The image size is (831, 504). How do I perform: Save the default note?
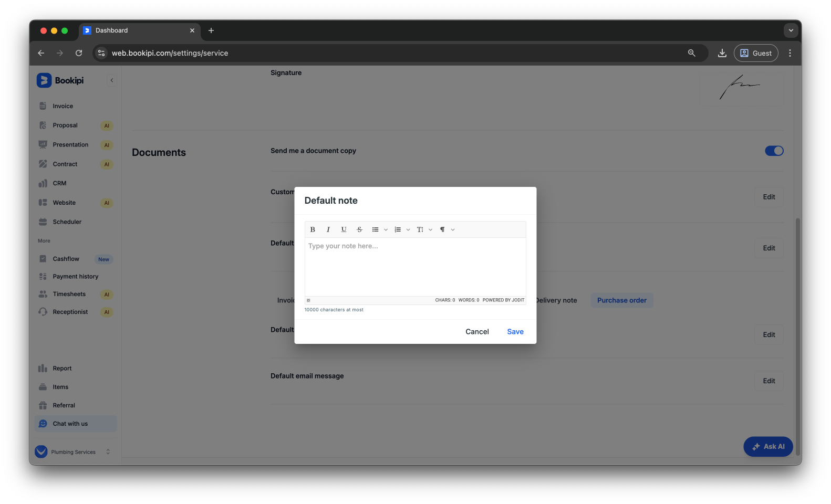[x=515, y=332]
